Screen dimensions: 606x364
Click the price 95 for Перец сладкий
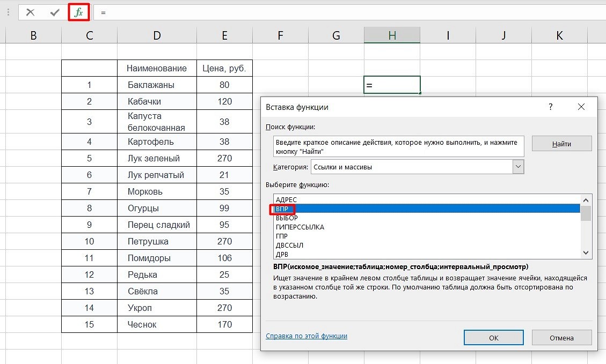coord(224,225)
